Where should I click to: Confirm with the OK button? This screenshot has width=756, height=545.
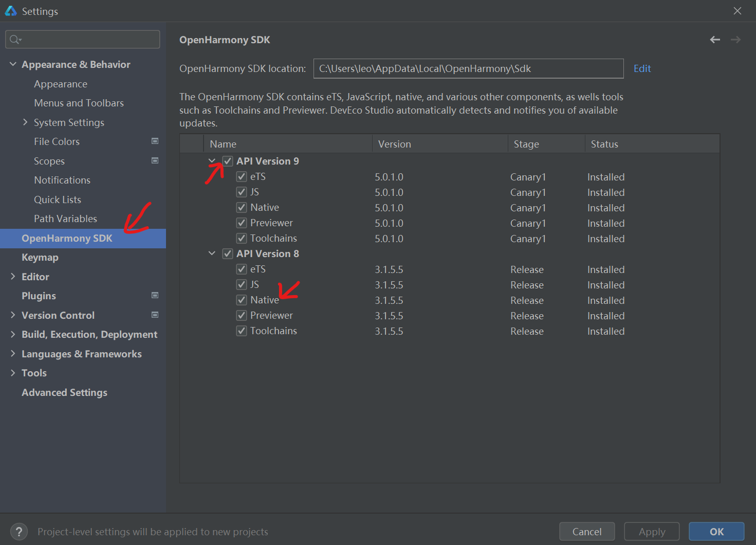point(716,532)
